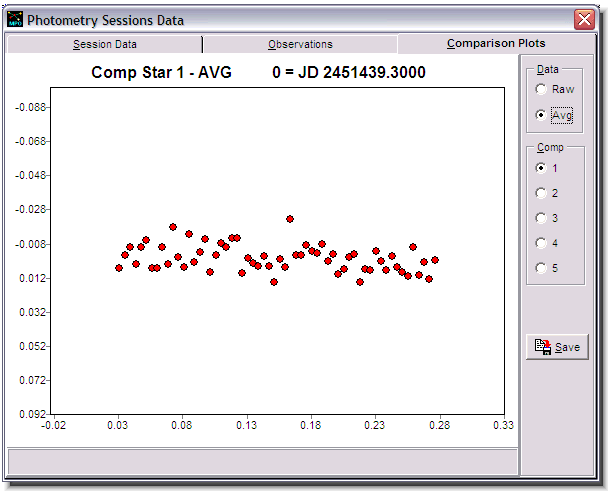Click the plot title 'Comp Star 1 - AVG'
The height and width of the screenshot is (492, 611).
[x=161, y=72]
